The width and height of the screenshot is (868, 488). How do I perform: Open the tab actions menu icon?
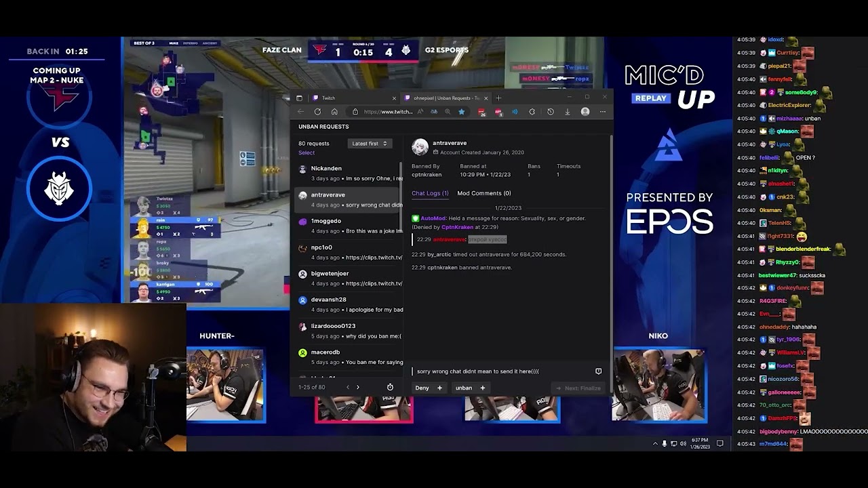(299, 98)
